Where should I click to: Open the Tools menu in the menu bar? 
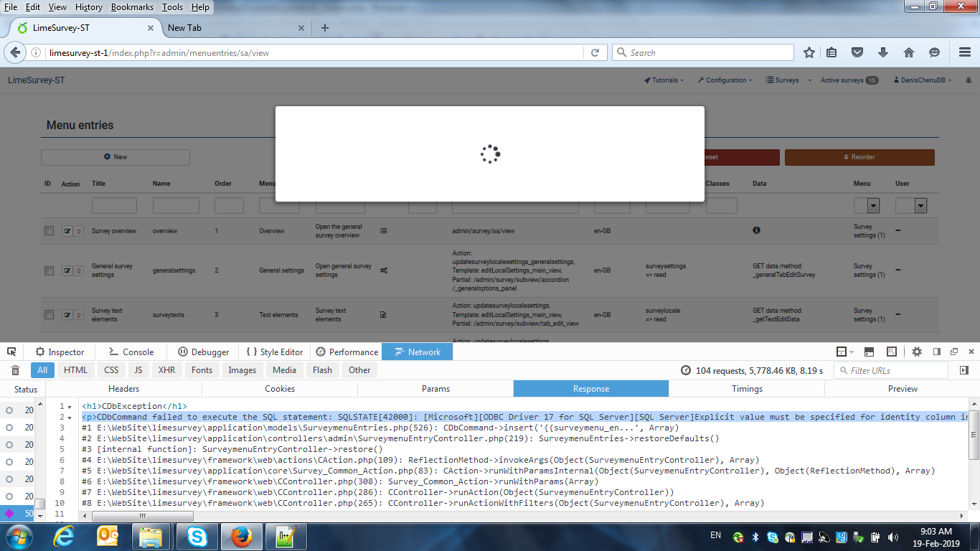tap(172, 7)
